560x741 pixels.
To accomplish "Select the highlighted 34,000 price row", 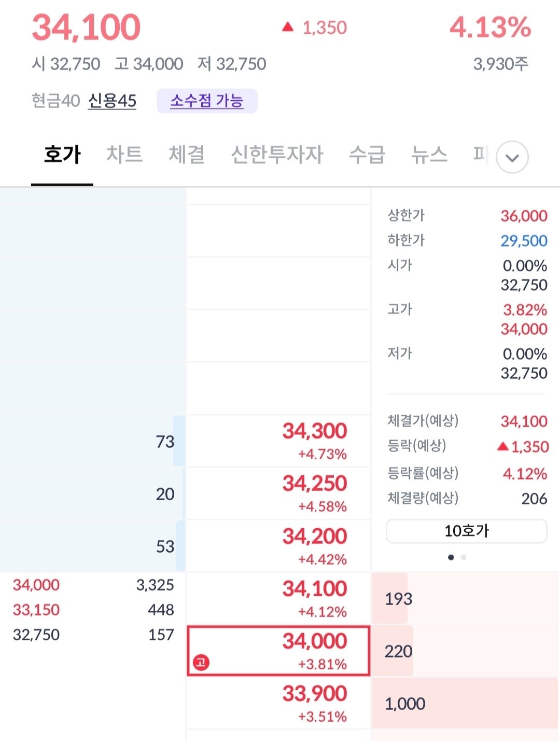I will click(x=278, y=651).
